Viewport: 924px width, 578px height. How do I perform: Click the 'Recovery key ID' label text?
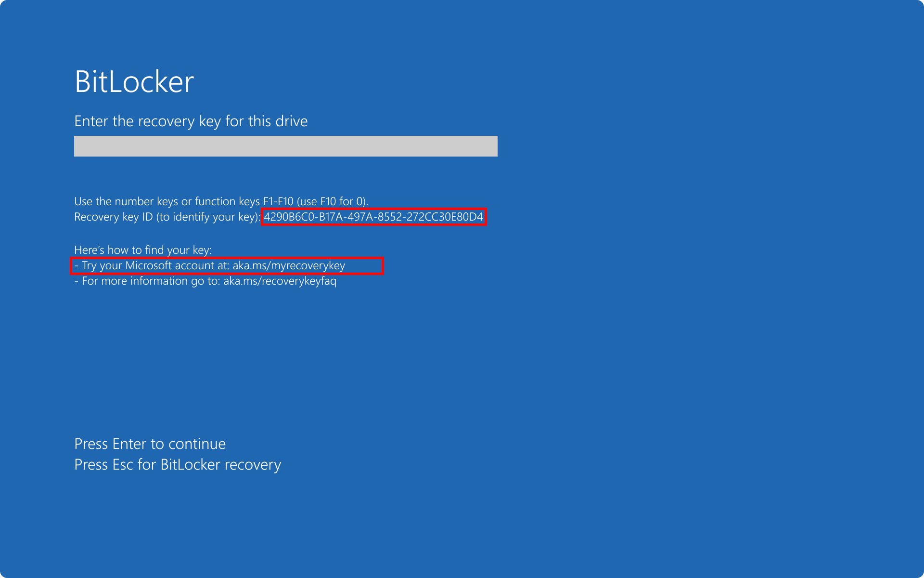click(113, 217)
